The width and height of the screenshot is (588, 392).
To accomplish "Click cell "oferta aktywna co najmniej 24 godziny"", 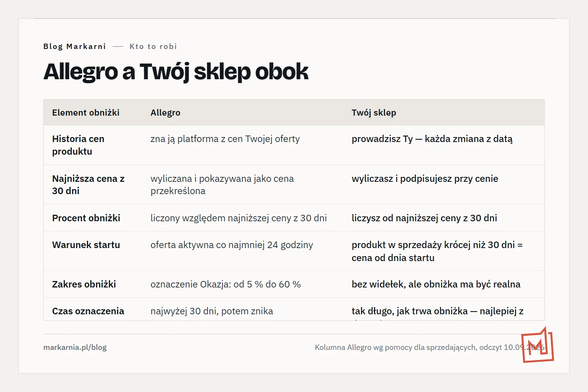I will pyautogui.click(x=232, y=245).
